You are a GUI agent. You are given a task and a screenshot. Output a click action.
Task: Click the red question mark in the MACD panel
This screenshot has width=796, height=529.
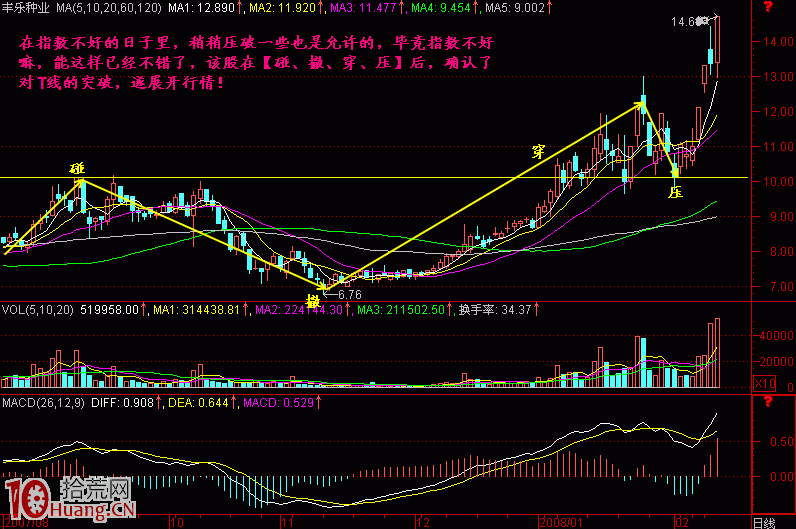tap(768, 402)
